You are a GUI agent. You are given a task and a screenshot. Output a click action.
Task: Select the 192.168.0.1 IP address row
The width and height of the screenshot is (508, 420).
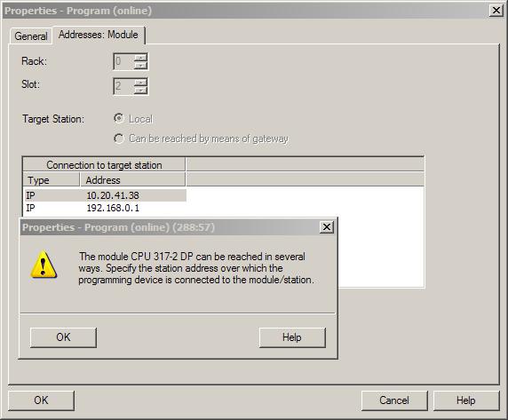point(105,208)
